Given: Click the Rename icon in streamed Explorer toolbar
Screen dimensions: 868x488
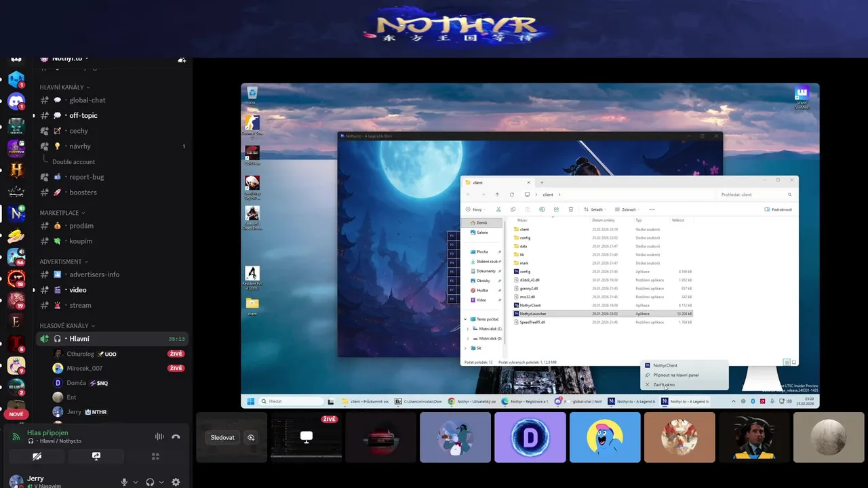Looking at the screenshot, I should (542, 209).
